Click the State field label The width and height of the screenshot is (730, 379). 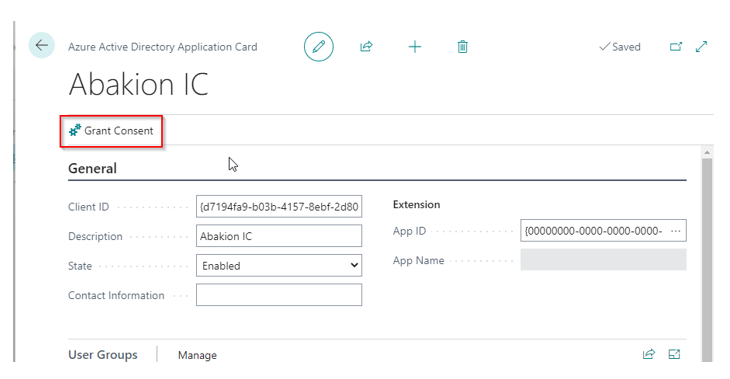tap(80, 266)
